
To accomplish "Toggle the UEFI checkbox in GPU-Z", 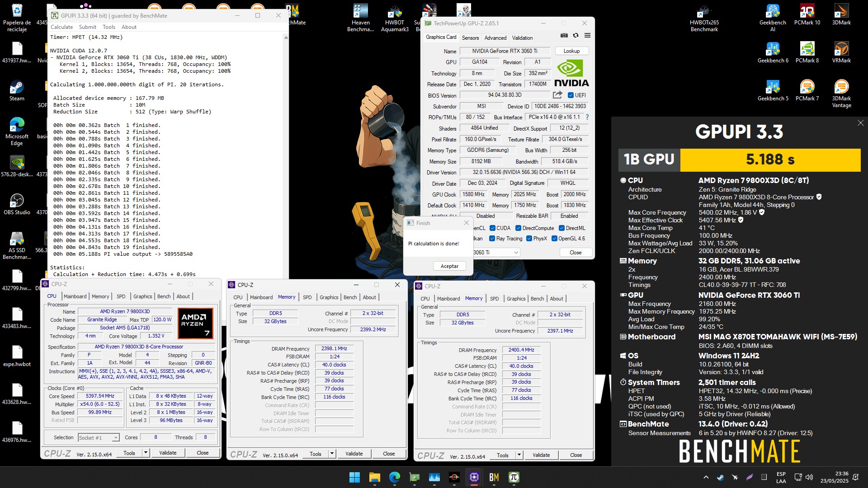I will pyautogui.click(x=571, y=95).
